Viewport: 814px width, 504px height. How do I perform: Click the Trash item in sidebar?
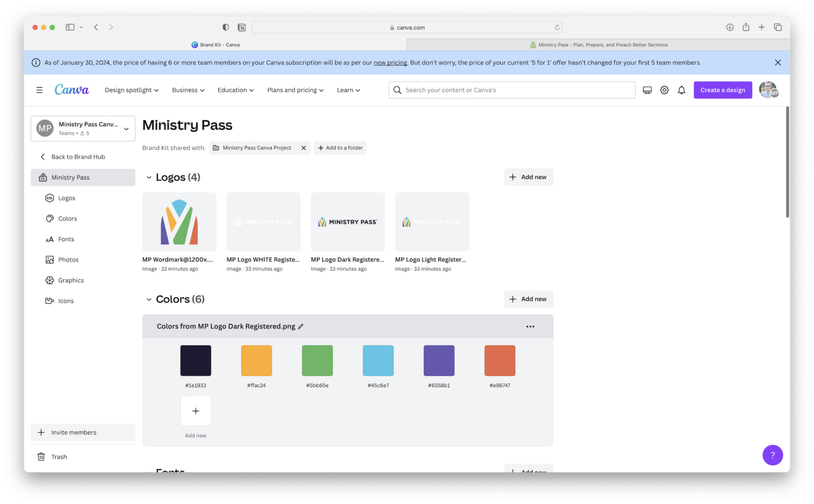tap(59, 456)
